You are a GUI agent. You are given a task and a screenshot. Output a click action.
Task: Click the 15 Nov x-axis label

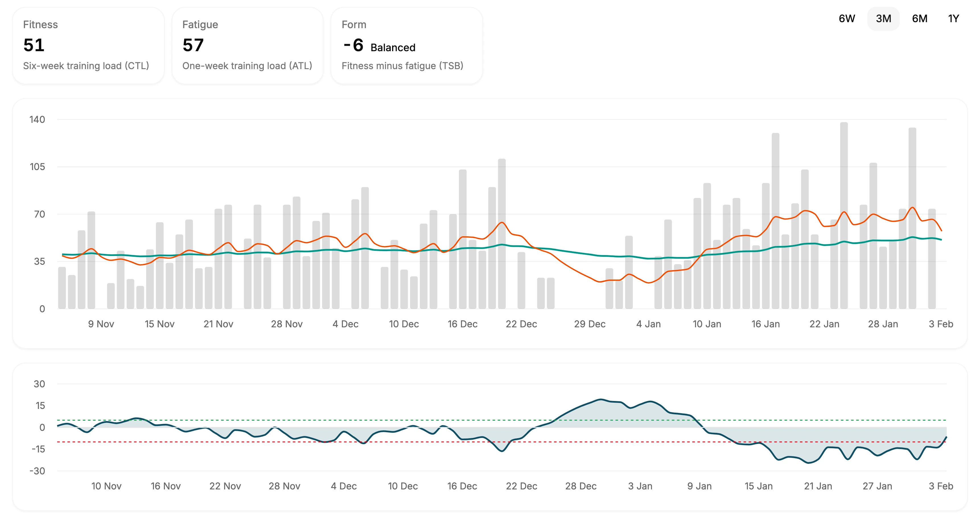coord(159,324)
